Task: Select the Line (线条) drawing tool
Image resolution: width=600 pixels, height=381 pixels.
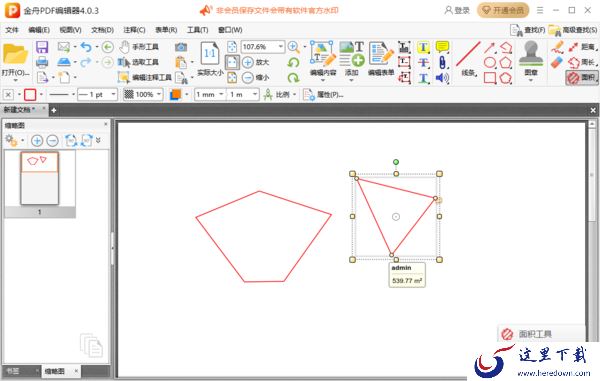Action: 468,59
